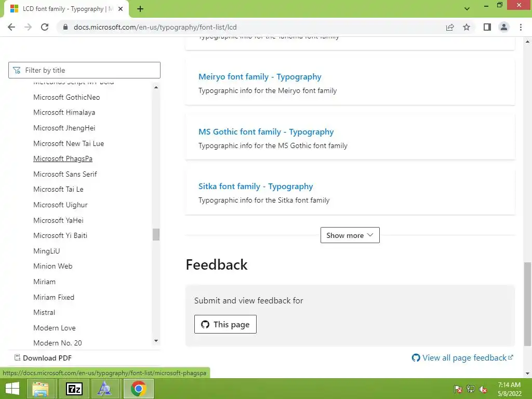The width and height of the screenshot is (532, 399).
Task: Open the blue A app on the taskbar
Action: point(104,389)
